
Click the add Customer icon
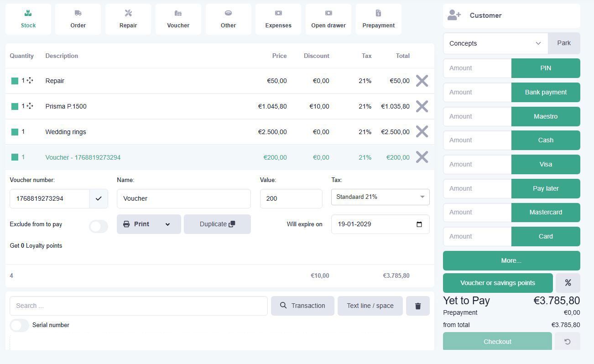pyautogui.click(x=454, y=16)
